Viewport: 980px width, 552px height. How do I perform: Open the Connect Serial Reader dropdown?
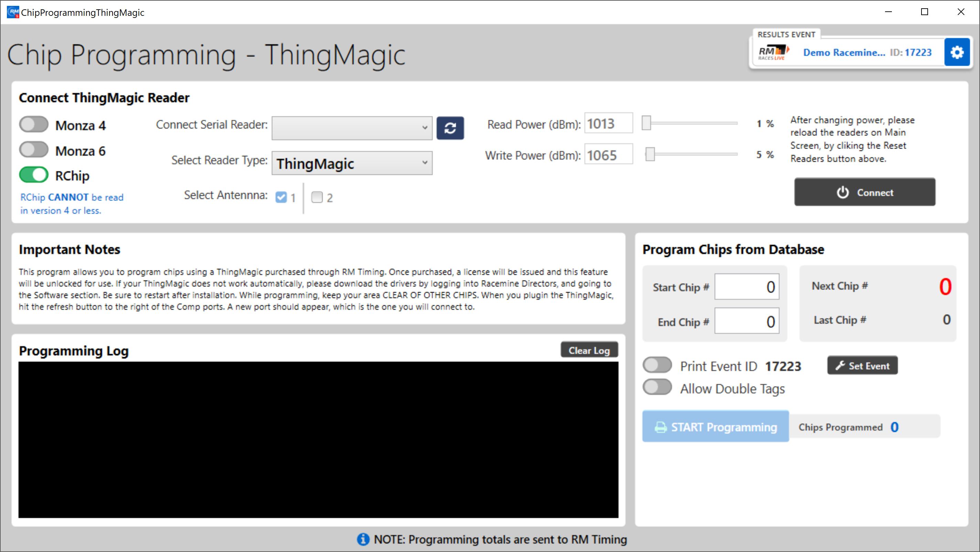click(x=352, y=128)
